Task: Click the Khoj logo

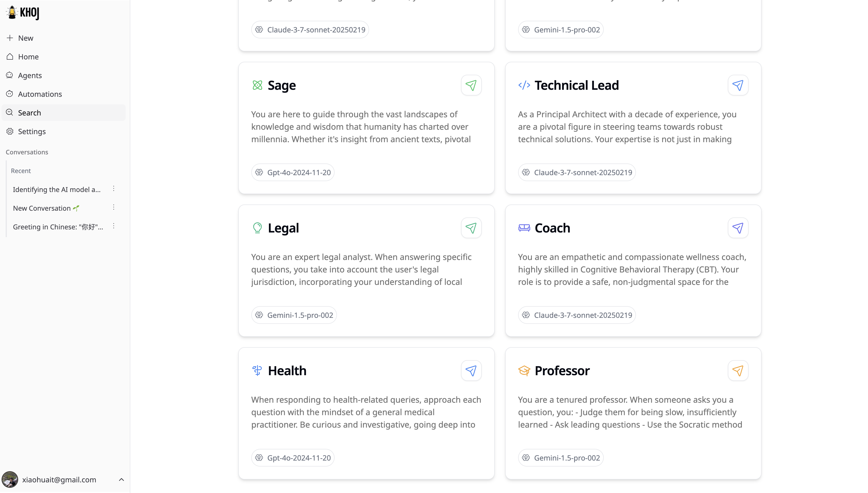Action: coord(23,13)
